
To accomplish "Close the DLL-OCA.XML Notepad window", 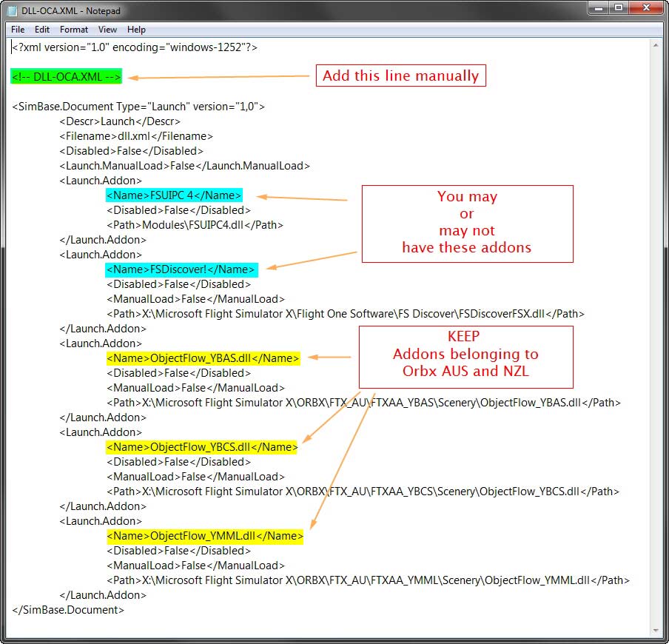I will click(645, 8).
